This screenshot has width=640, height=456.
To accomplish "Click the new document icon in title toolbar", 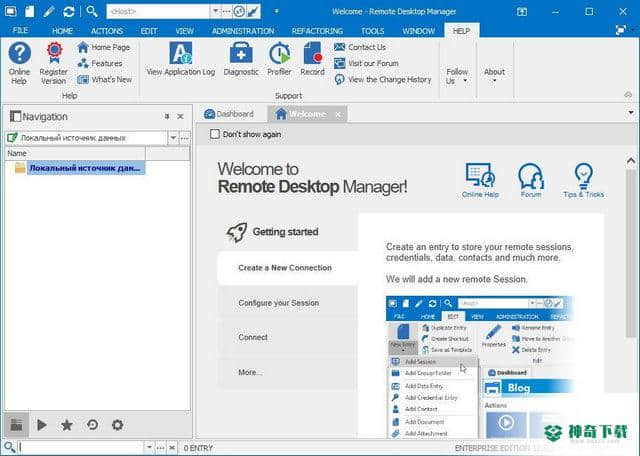I will (x=30, y=11).
